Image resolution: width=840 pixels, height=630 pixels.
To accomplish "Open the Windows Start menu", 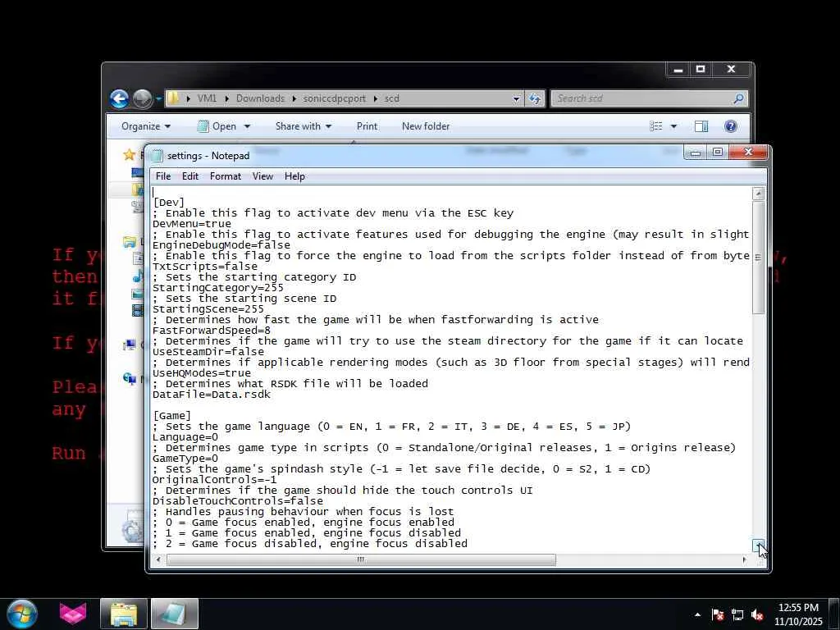I will click(x=22, y=614).
